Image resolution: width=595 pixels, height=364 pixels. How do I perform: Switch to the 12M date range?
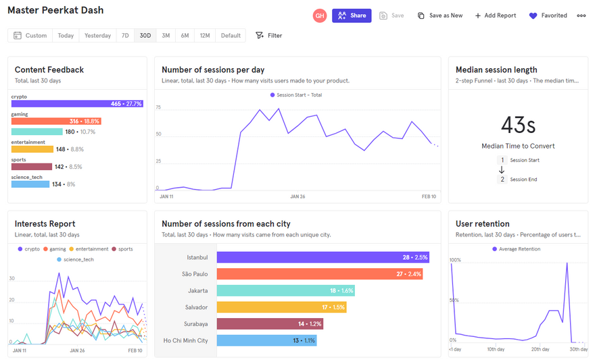[205, 36]
